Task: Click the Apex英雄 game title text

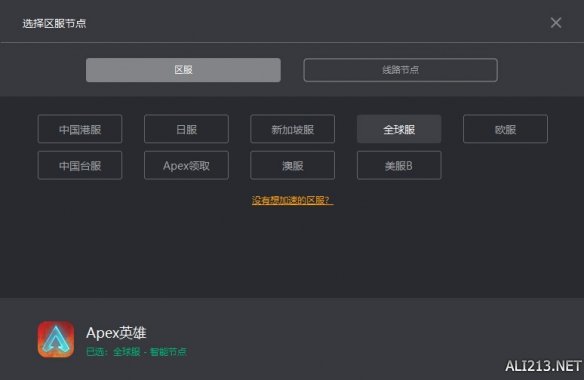Action: pyautogui.click(x=116, y=333)
